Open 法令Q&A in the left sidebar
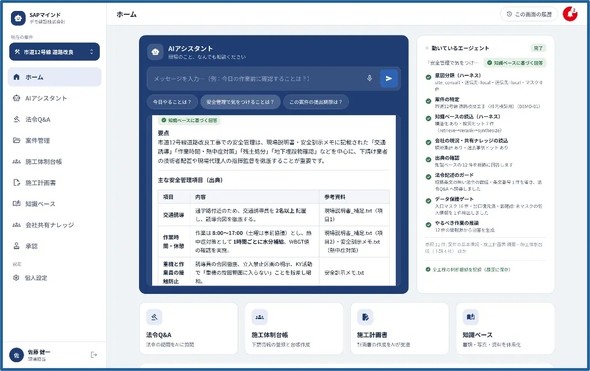The width and height of the screenshot is (590, 371). point(55,119)
